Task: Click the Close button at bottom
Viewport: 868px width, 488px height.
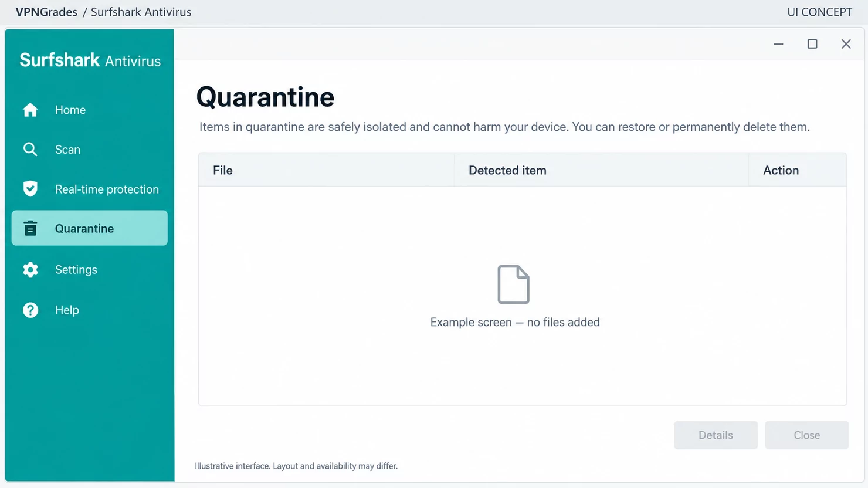Action: (x=807, y=435)
